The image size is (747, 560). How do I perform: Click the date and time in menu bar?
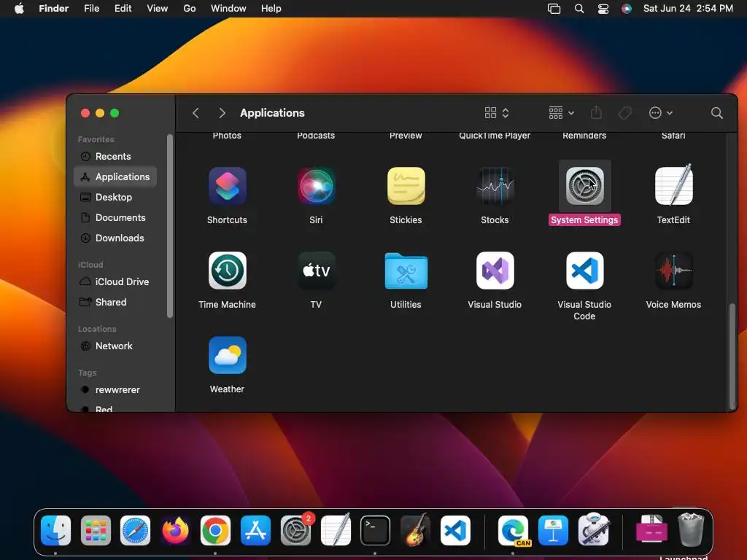[x=688, y=8]
